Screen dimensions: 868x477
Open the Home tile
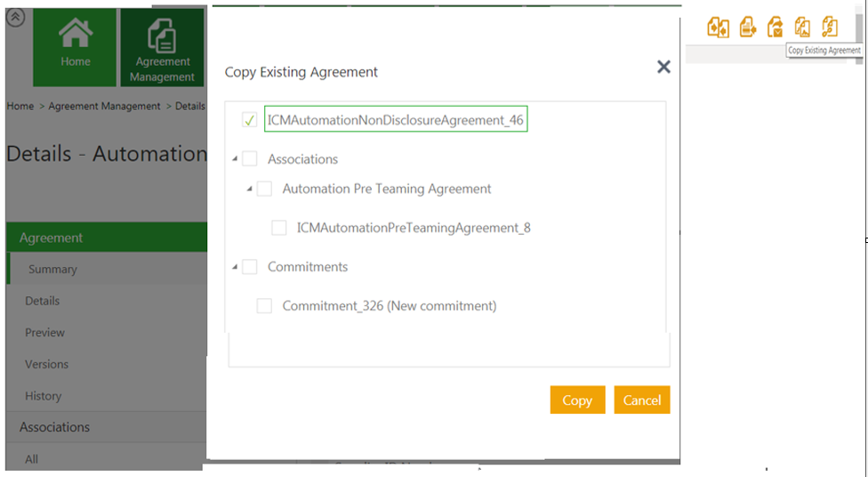coord(76,47)
